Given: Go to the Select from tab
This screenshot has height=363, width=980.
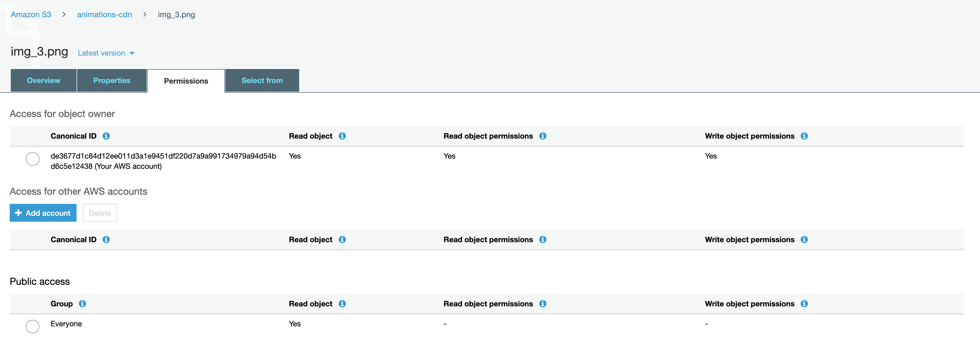Looking at the screenshot, I should coord(262,81).
